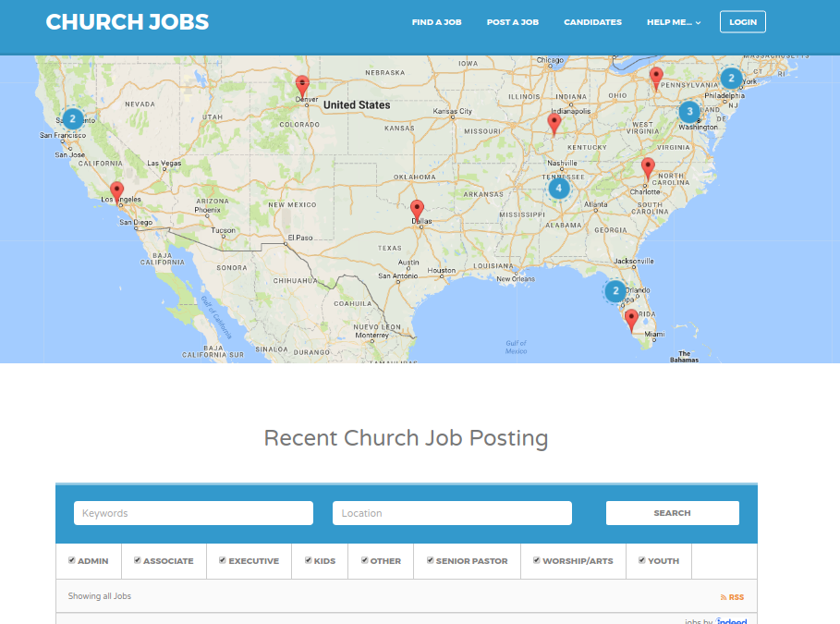Viewport: 840px width, 624px height.
Task: Click the red map pin at Denver
Action: [x=303, y=88]
